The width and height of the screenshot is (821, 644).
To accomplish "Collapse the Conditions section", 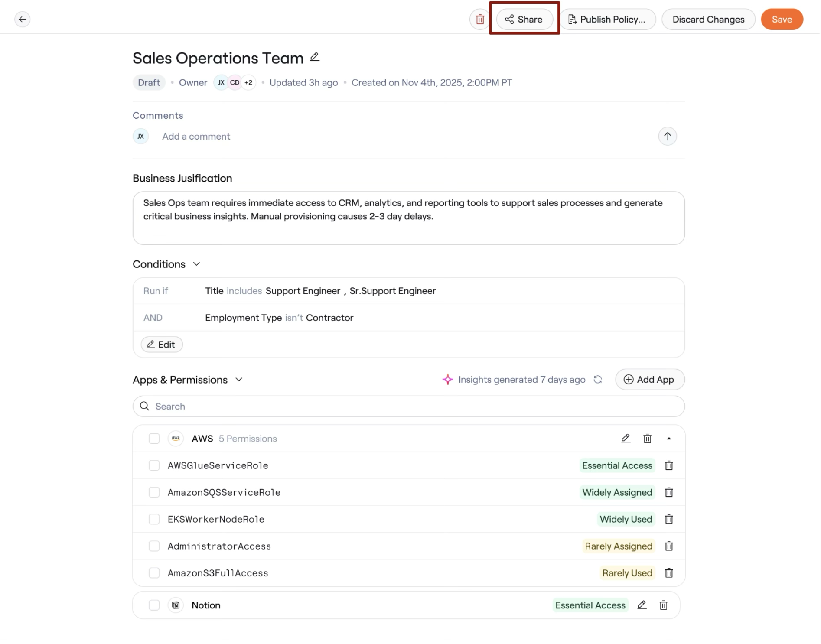I will tap(196, 264).
